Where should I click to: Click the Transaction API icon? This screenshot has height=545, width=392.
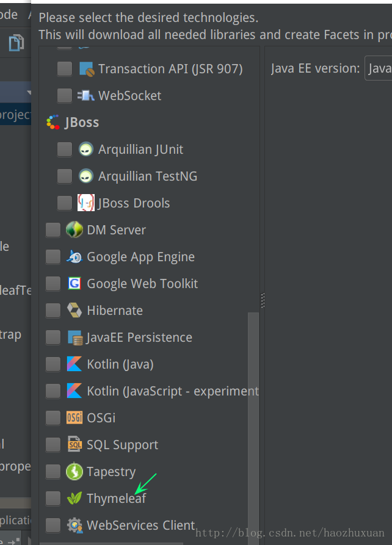click(86, 69)
